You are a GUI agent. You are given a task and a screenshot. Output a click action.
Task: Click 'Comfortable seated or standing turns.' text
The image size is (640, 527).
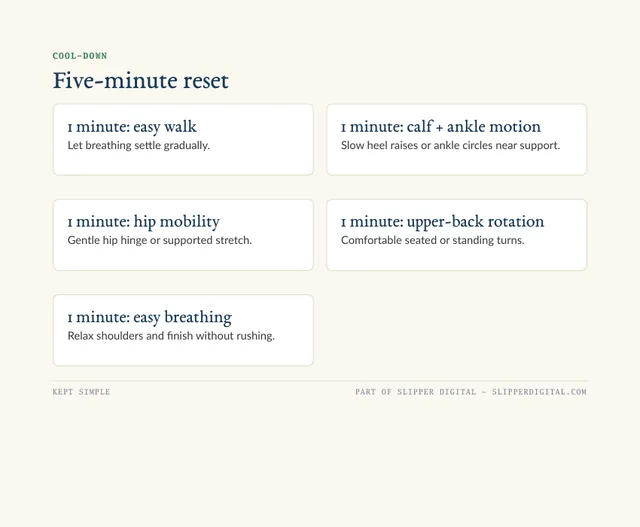click(x=433, y=240)
